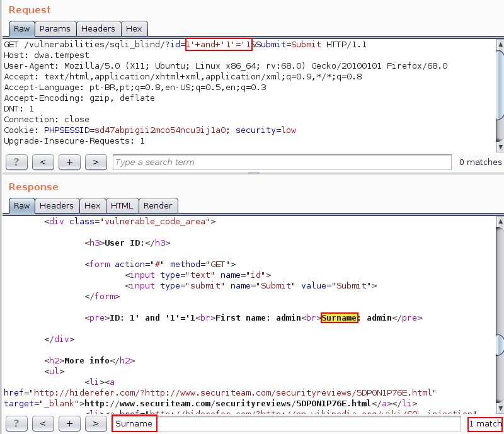Click the highlighted 'Surname' match in response

(339, 318)
